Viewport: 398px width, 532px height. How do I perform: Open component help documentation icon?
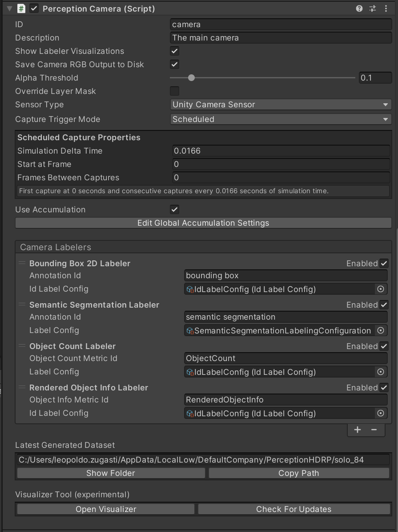[x=359, y=8]
